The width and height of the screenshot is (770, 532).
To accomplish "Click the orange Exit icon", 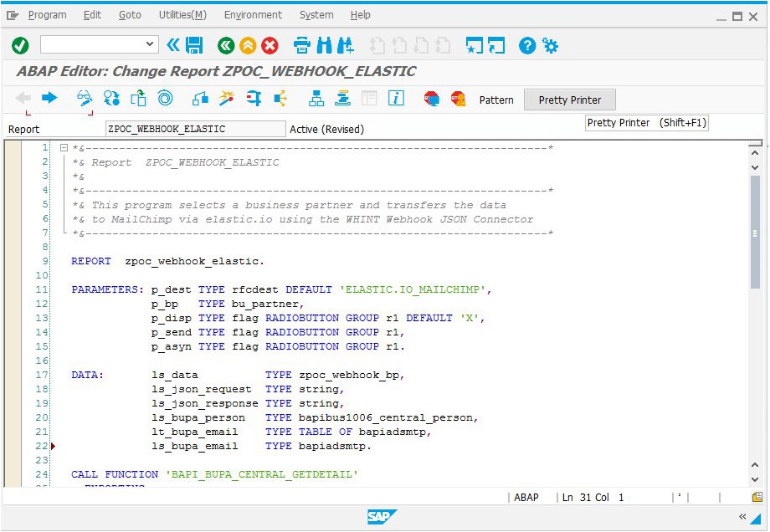I will [x=248, y=46].
